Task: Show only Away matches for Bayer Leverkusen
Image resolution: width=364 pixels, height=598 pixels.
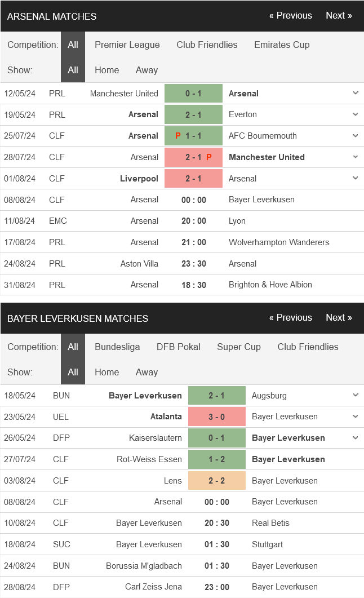Action: click(x=147, y=372)
